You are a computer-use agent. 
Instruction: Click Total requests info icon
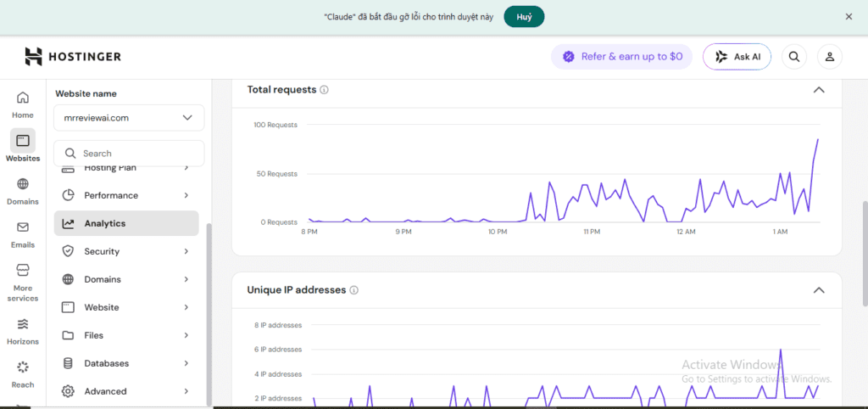click(325, 89)
